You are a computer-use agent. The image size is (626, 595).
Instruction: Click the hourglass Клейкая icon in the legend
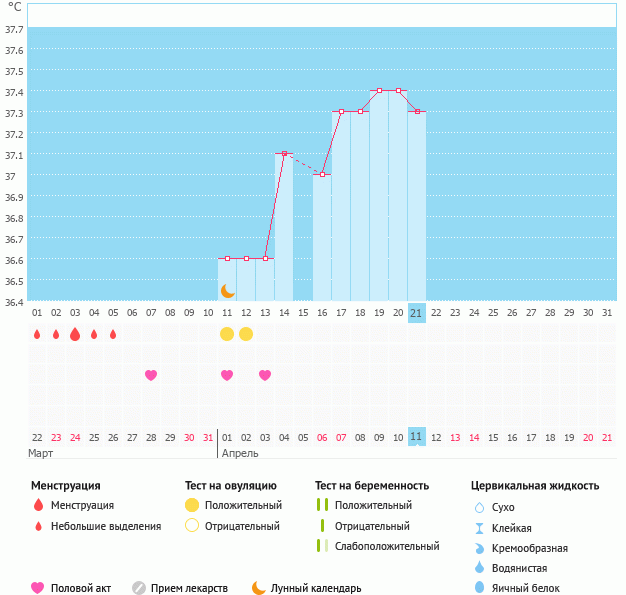tap(479, 528)
